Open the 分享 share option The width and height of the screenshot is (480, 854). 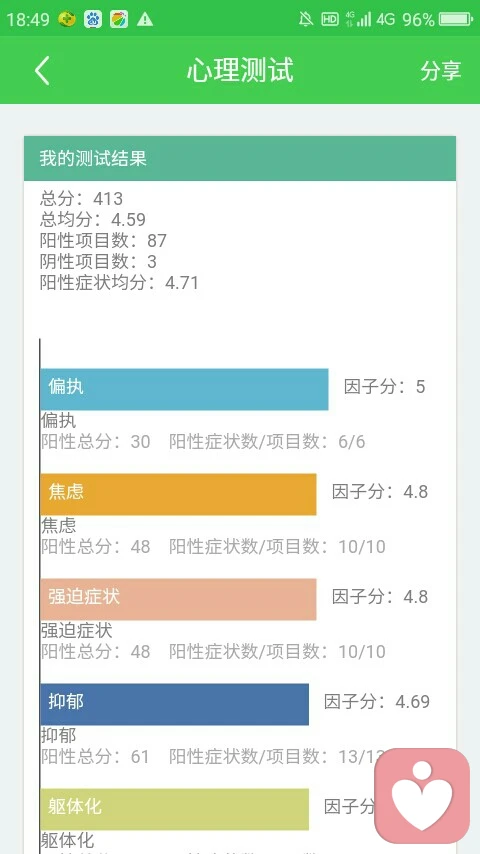pos(441,71)
